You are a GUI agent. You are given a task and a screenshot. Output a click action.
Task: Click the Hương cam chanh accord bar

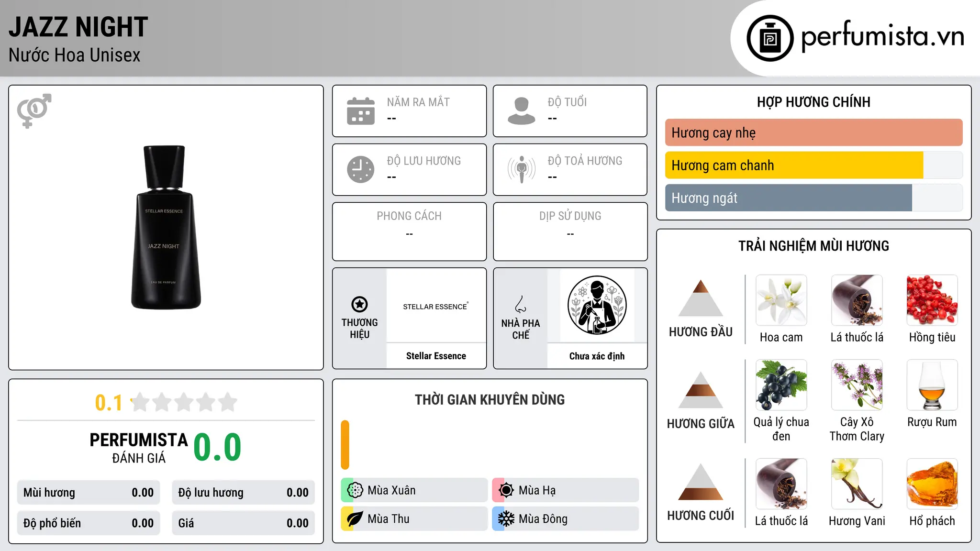point(813,165)
